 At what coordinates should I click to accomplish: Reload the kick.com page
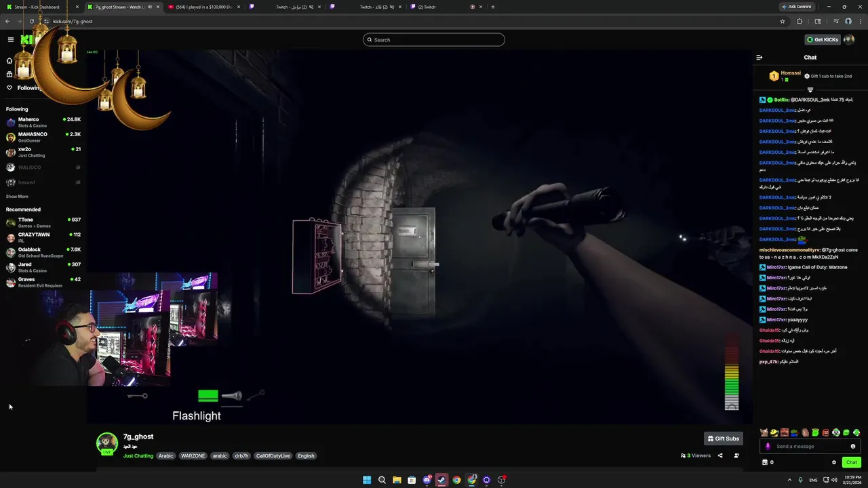32,21
